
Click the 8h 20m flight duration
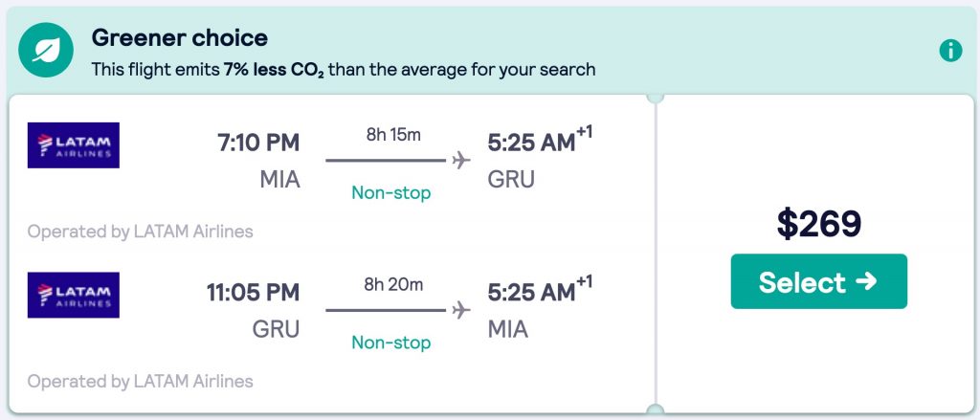tap(392, 284)
